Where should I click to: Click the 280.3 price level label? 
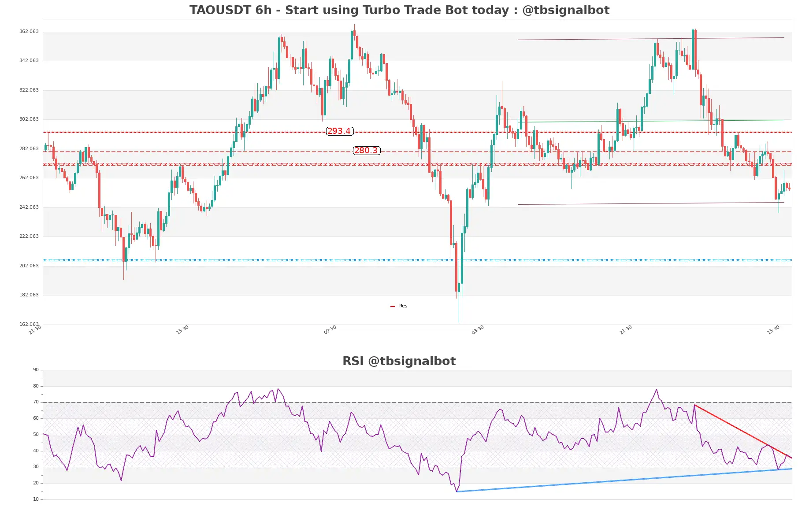coord(366,151)
